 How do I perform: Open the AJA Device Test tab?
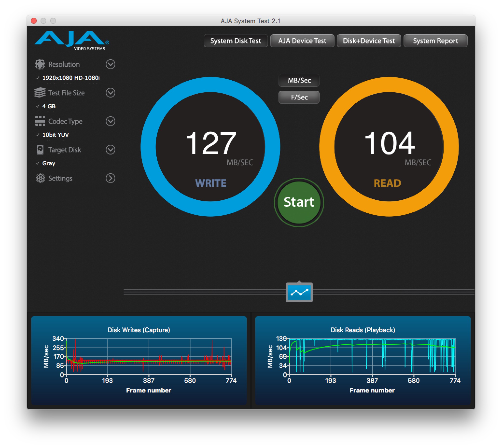pyautogui.click(x=302, y=41)
